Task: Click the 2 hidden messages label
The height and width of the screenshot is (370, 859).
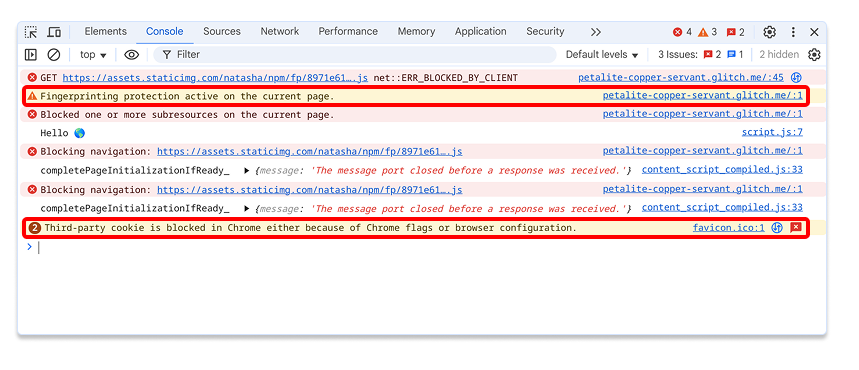Action: click(779, 55)
